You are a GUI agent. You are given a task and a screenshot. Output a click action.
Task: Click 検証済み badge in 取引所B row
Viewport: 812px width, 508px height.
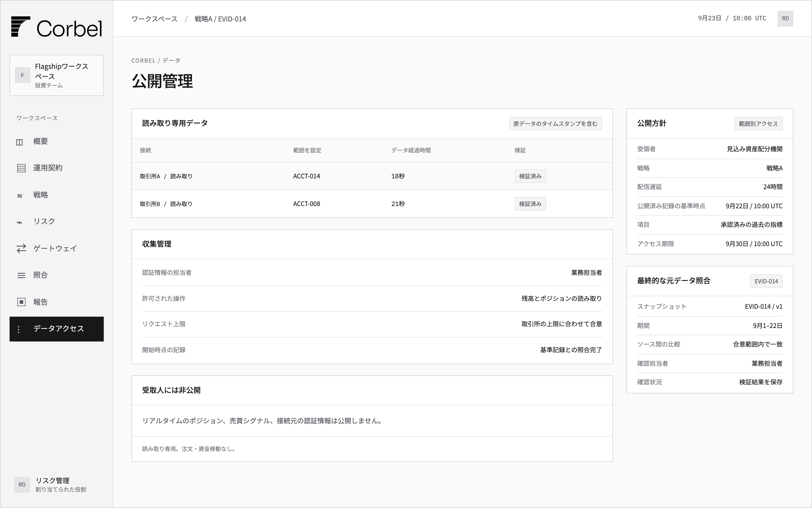(x=530, y=204)
